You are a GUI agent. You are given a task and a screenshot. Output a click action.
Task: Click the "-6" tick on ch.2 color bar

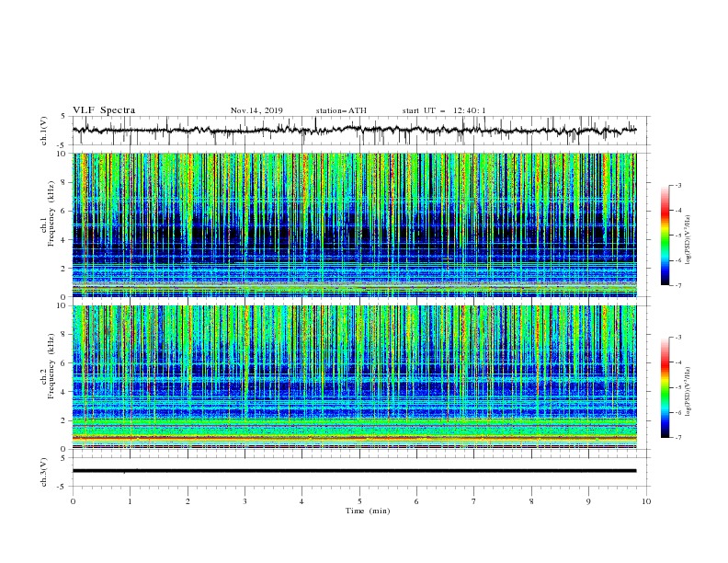tap(677, 412)
